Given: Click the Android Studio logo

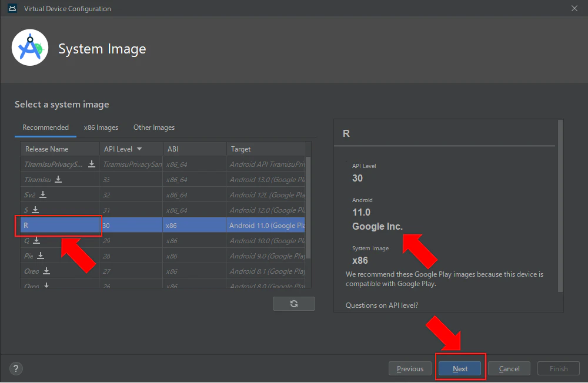Looking at the screenshot, I should (x=30, y=48).
